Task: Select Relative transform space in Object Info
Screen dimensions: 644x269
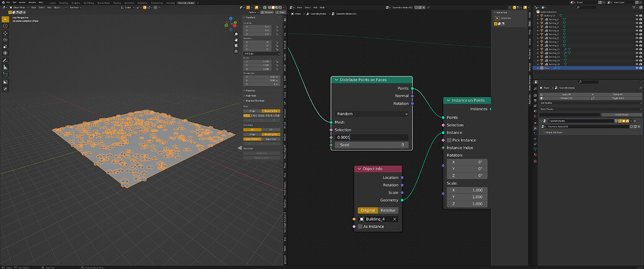Action: (x=388, y=210)
